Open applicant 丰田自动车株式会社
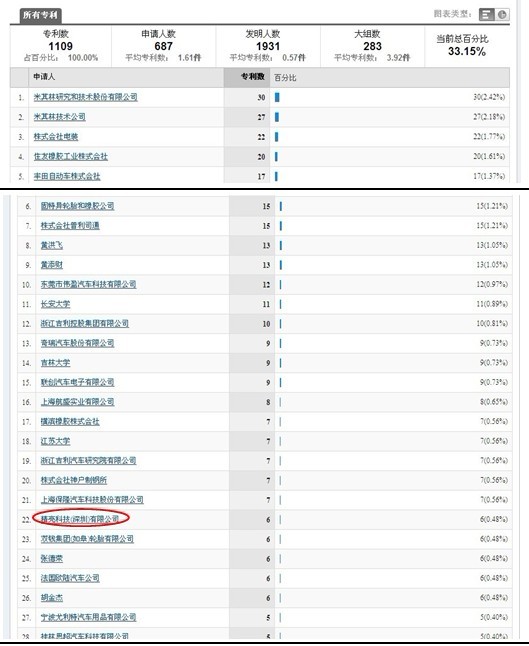 click(x=67, y=176)
